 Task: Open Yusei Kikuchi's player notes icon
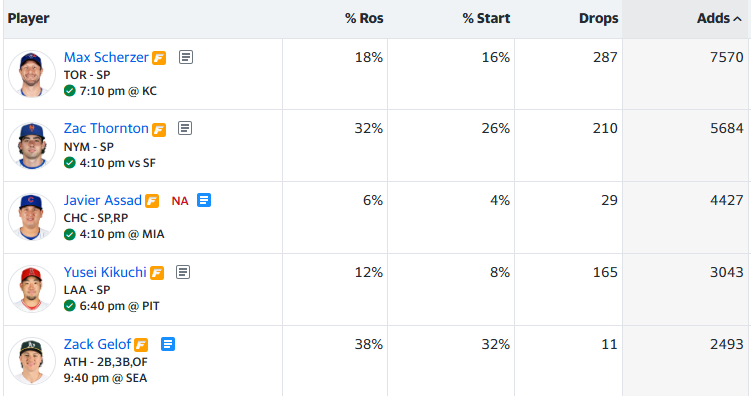(x=183, y=272)
